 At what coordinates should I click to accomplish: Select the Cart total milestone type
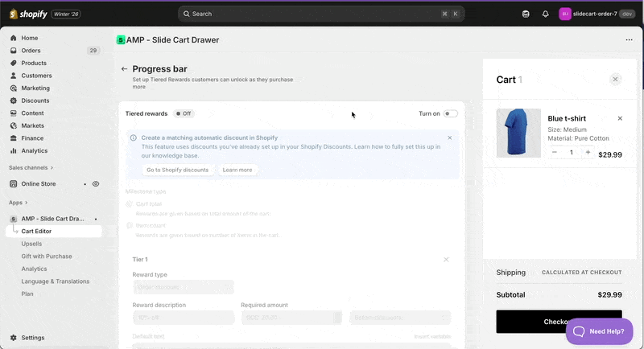[x=130, y=203]
